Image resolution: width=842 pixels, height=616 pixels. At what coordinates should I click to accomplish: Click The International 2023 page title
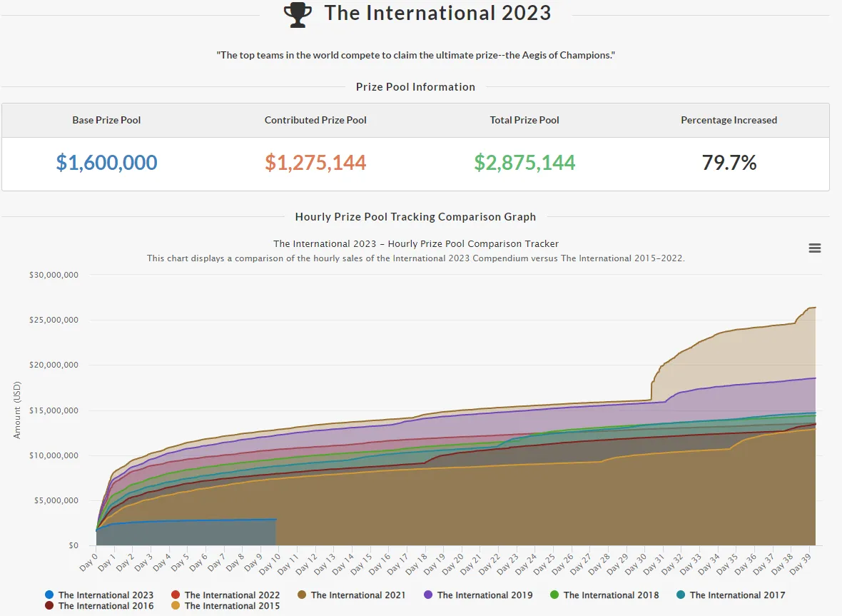click(x=437, y=14)
